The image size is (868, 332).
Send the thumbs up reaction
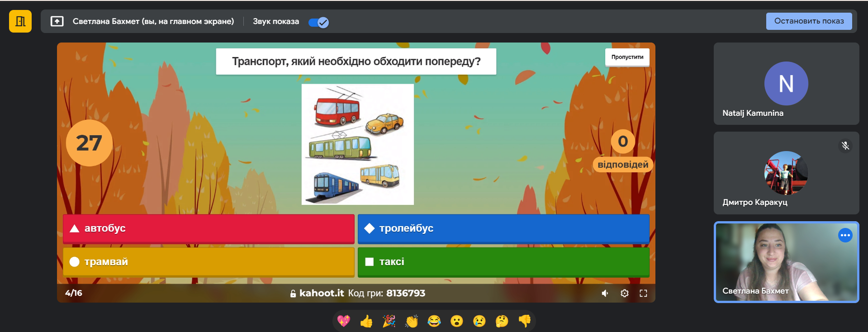point(366,321)
